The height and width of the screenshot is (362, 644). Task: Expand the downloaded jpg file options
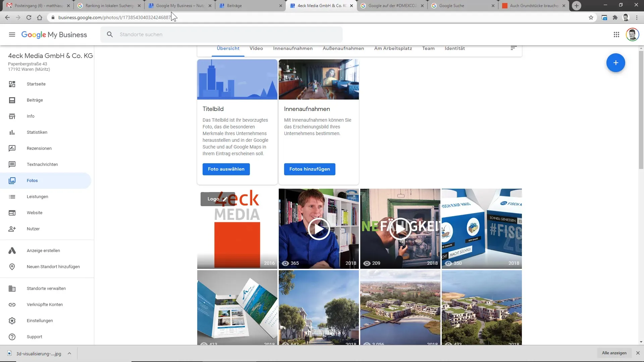[x=69, y=353]
